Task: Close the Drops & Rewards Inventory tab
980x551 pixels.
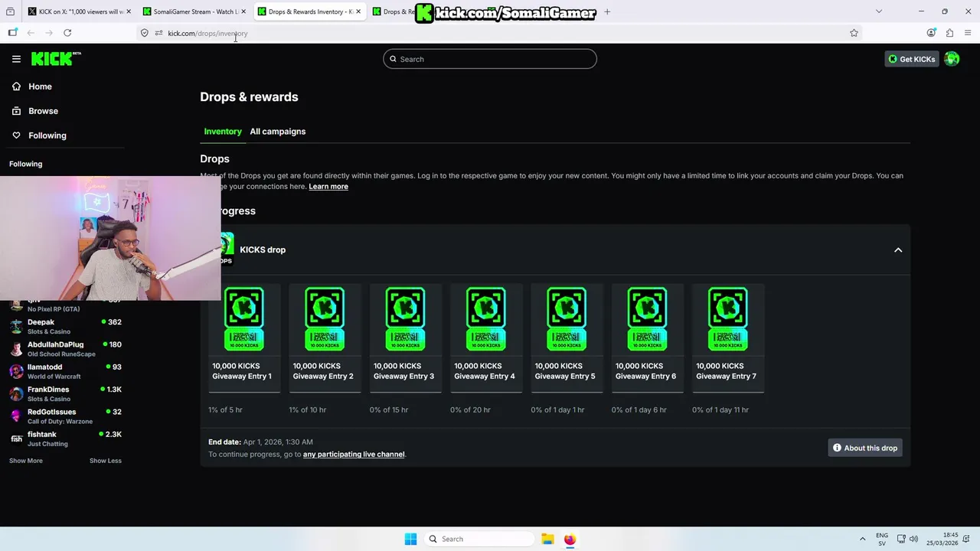Action: pyautogui.click(x=358, y=11)
